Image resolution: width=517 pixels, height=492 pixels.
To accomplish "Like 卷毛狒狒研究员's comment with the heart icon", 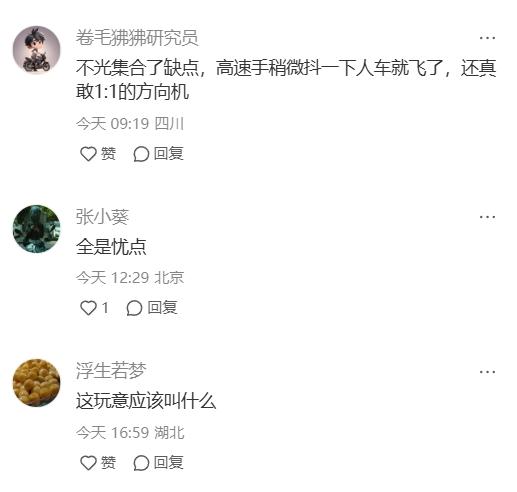I will 88,154.
